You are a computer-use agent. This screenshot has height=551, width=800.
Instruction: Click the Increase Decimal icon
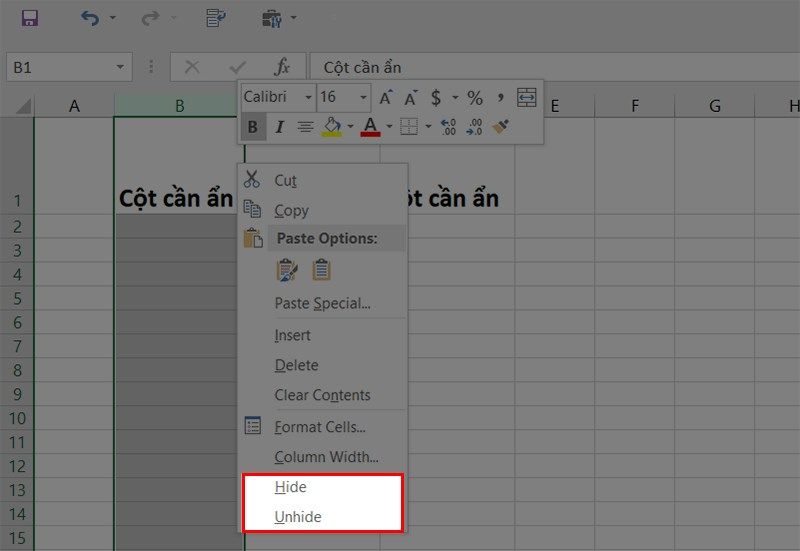point(448,127)
